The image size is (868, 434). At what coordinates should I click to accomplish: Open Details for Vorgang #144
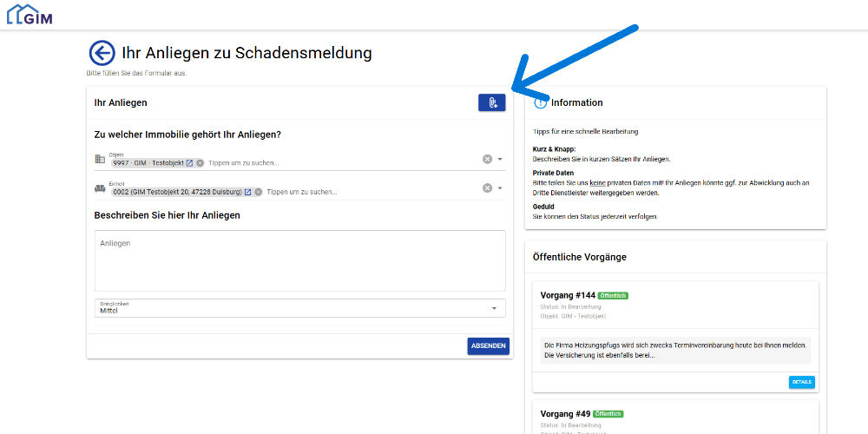tap(801, 382)
